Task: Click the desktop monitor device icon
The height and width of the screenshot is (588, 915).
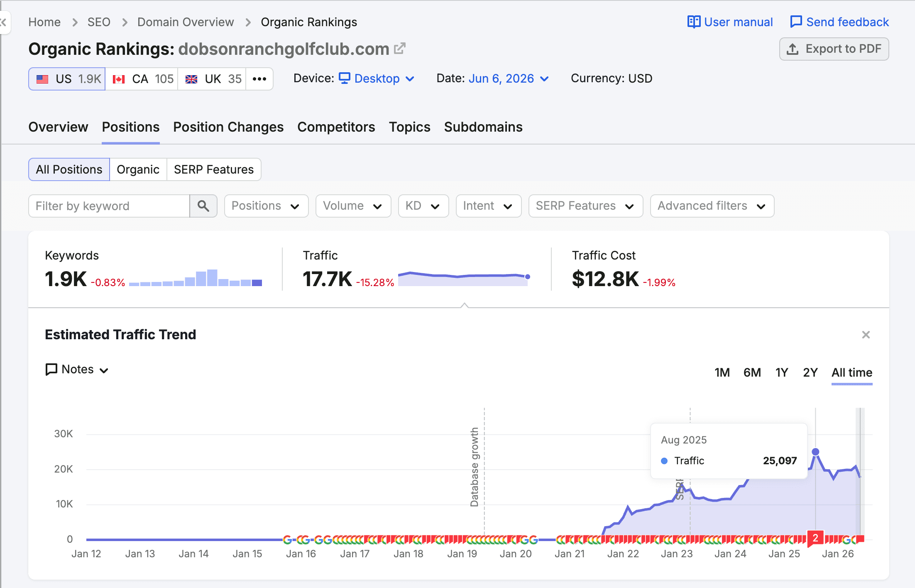Action: click(x=345, y=78)
